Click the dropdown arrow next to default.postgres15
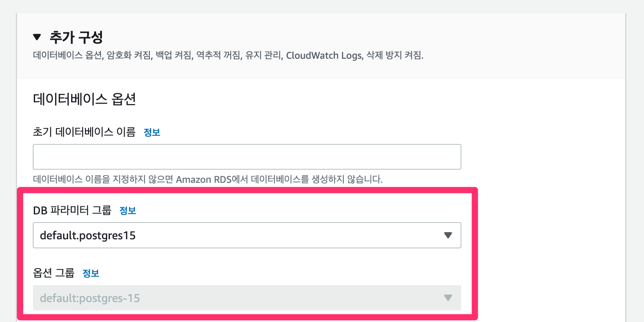This screenshot has height=322, width=644. pos(448,235)
